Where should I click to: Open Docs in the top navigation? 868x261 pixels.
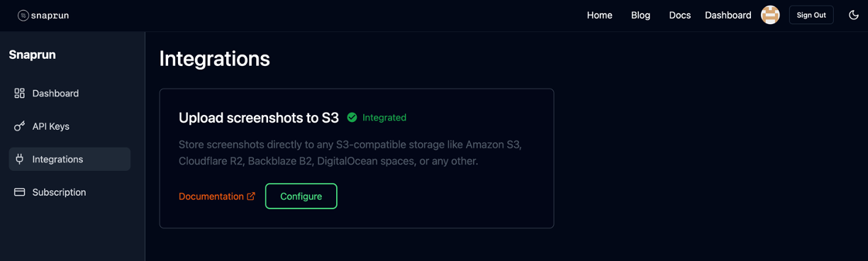click(x=679, y=15)
